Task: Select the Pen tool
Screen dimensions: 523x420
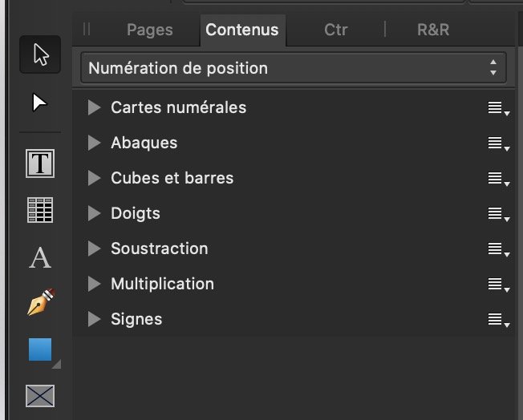Action: pyautogui.click(x=41, y=303)
